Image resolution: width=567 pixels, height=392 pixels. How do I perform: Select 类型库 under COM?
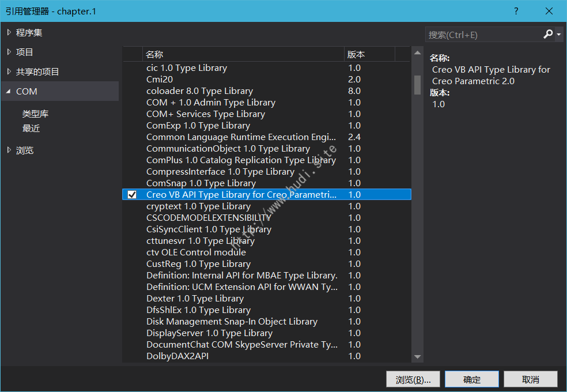(x=35, y=114)
